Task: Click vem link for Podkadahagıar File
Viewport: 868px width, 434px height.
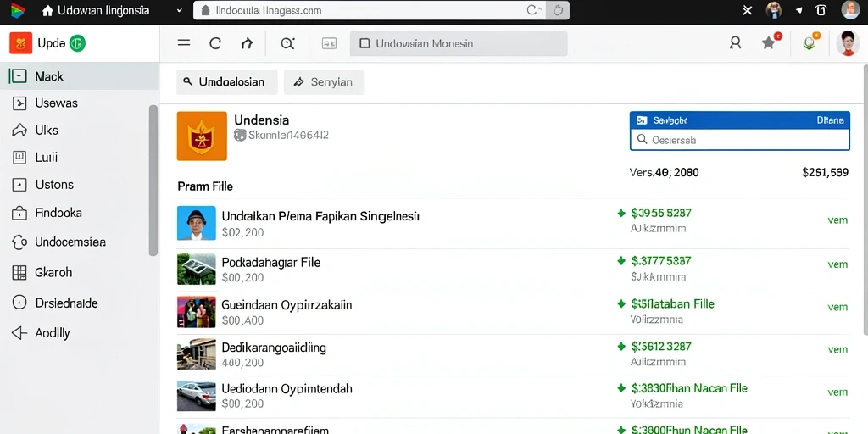Action: tap(837, 264)
